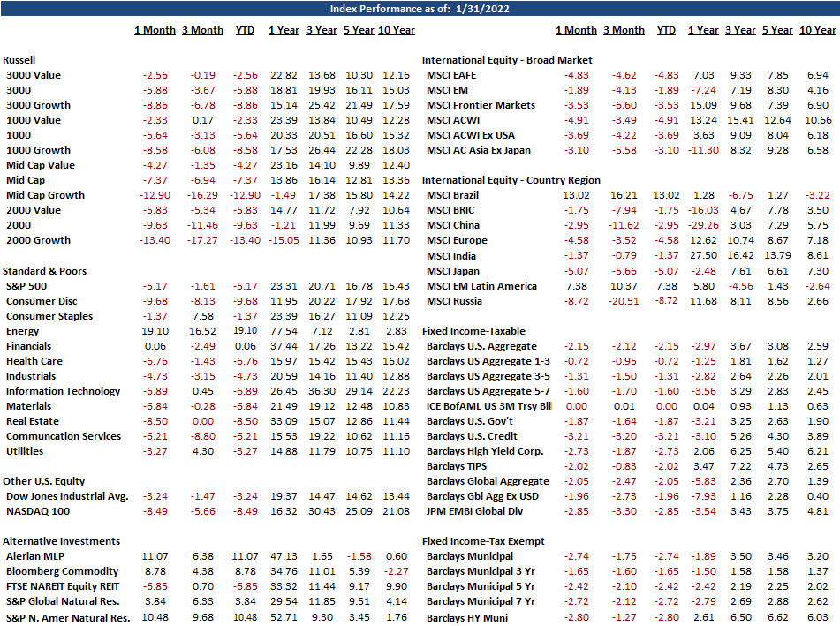Select MSCI China's 1 Year value -29.26
Image resolution: width=840 pixels, height=626 pixels.
pyautogui.click(x=703, y=225)
